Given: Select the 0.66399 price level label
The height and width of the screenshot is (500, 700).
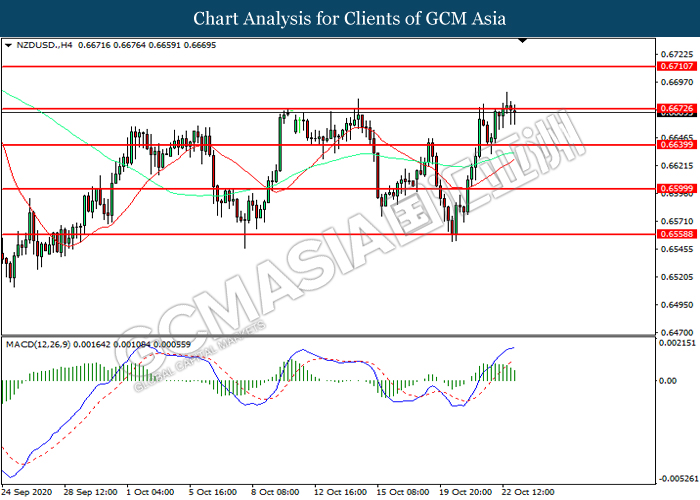Looking at the screenshot, I should click(677, 145).
